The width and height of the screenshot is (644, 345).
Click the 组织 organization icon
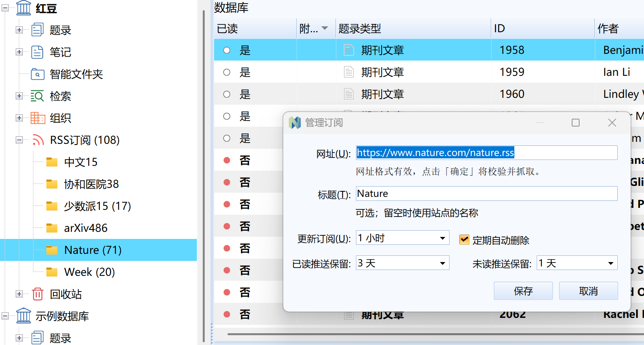pyautogui.click(x=38, y=118)
